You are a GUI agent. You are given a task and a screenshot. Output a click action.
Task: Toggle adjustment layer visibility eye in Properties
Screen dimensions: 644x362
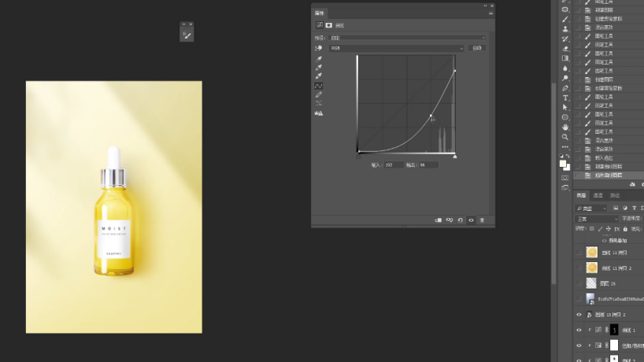pyautogui.click(x=471, y=220)
